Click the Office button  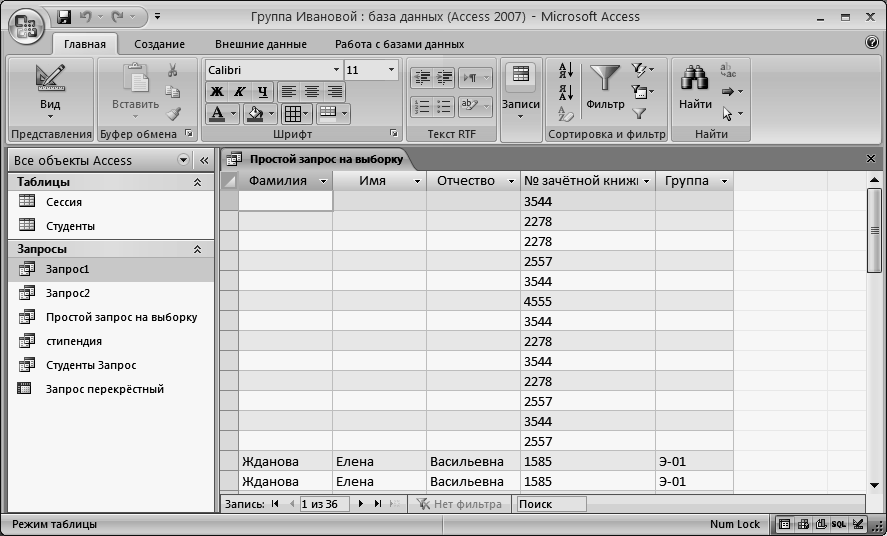point(25,25)
